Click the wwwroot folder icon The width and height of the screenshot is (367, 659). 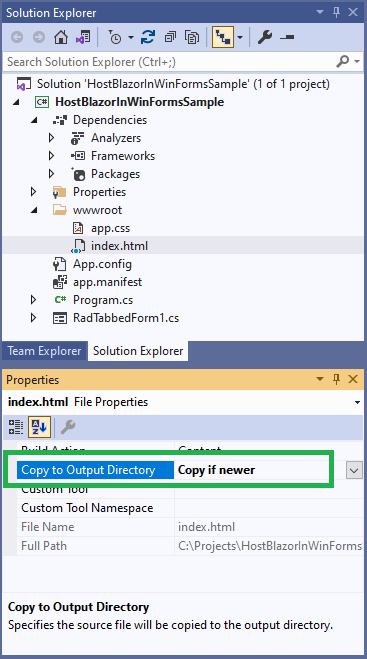point(60,210)
